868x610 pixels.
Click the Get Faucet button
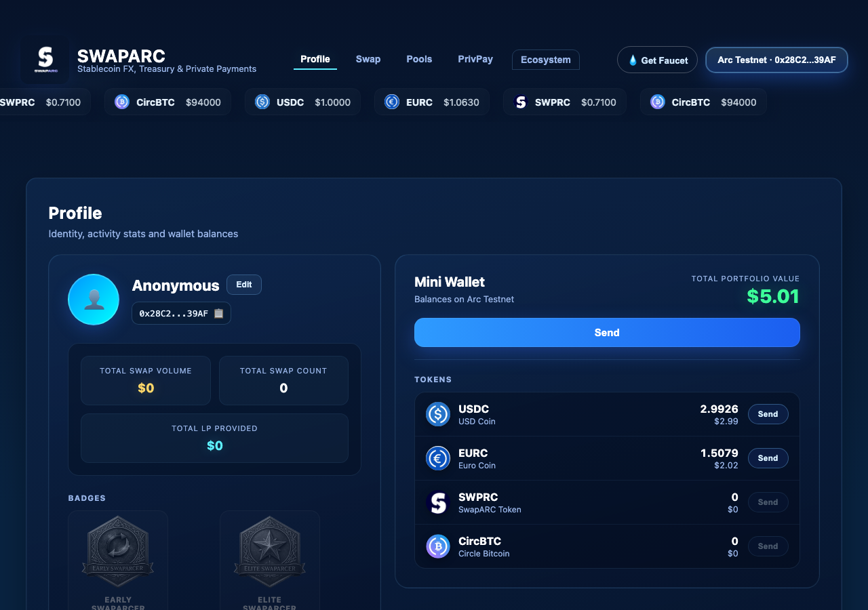657,60
